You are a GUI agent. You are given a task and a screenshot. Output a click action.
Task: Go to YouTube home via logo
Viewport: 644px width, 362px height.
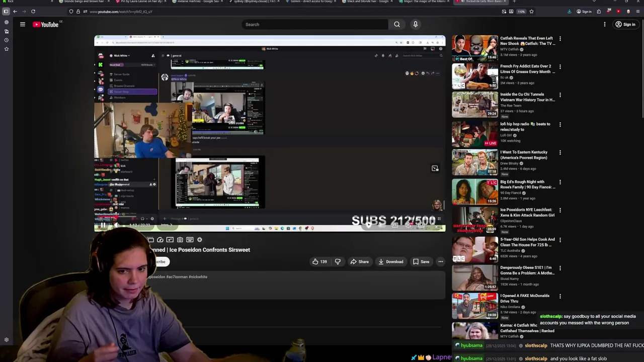pos(46,24)
